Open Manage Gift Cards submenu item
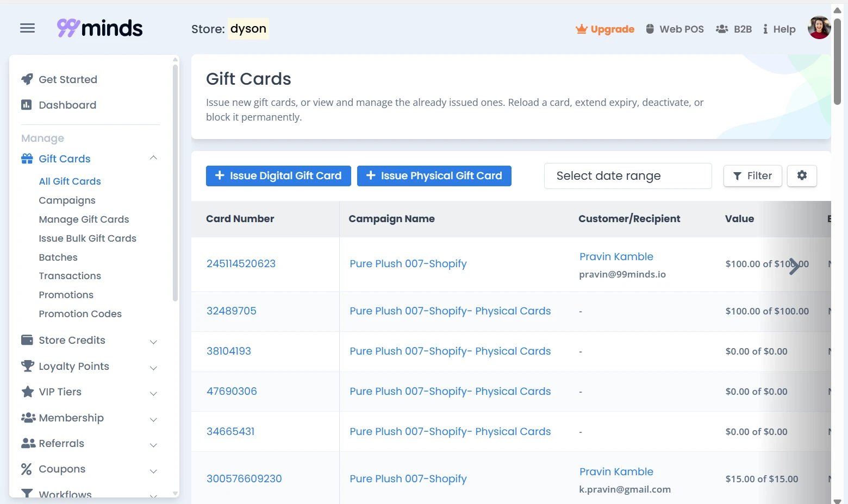848x504 pixels. point(84,219)
